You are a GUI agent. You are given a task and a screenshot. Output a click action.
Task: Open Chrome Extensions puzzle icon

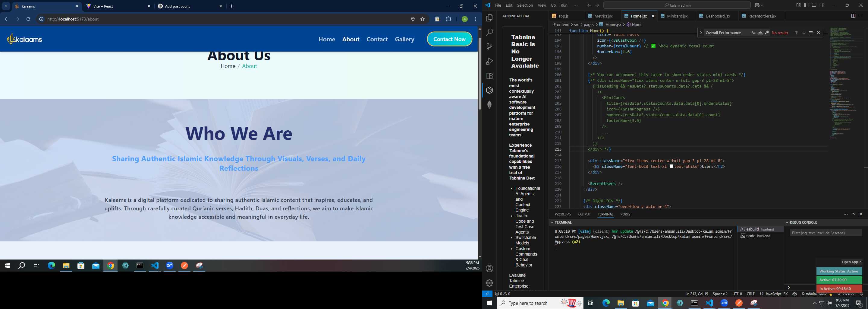pos(448,19)
